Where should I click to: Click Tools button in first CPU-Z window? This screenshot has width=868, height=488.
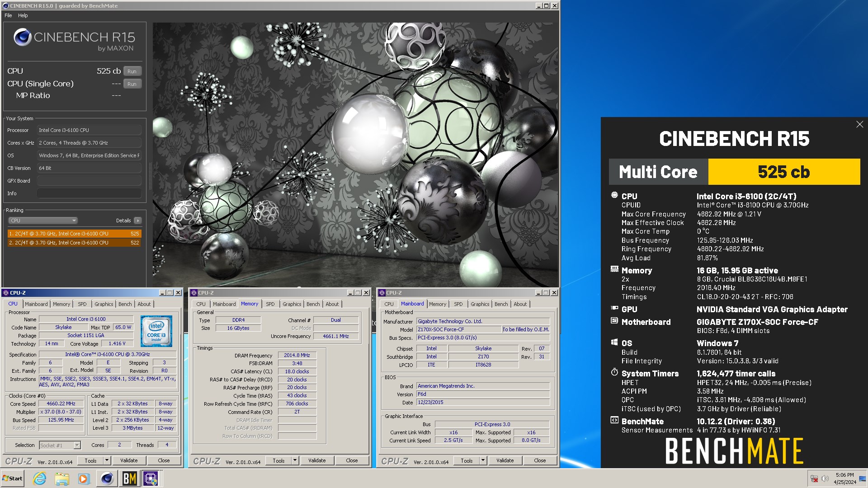(x=91, y=460)
